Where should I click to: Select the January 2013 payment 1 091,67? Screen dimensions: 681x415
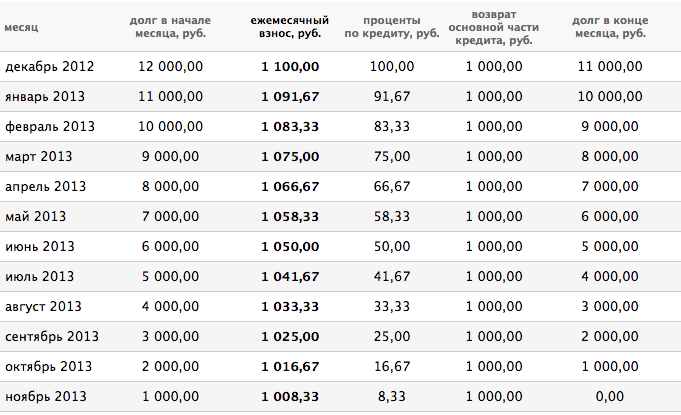[290, 96]
